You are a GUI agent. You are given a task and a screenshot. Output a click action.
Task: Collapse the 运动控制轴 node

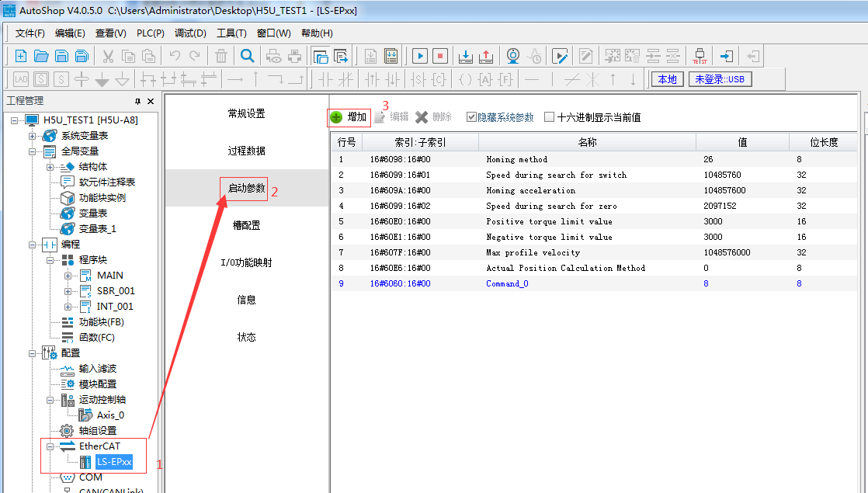click(x=50, y=400)
